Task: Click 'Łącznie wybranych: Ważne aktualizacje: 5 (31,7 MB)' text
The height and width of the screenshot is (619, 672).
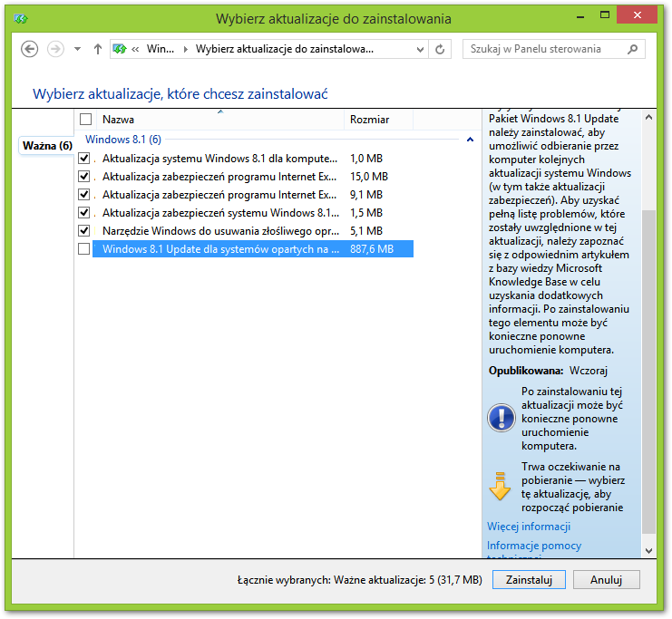Action: pyautogui.click(x=359, y=580)
